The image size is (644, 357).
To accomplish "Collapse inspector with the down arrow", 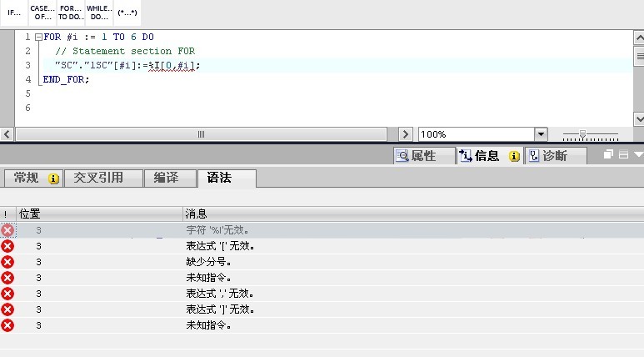I will point(639,154).
